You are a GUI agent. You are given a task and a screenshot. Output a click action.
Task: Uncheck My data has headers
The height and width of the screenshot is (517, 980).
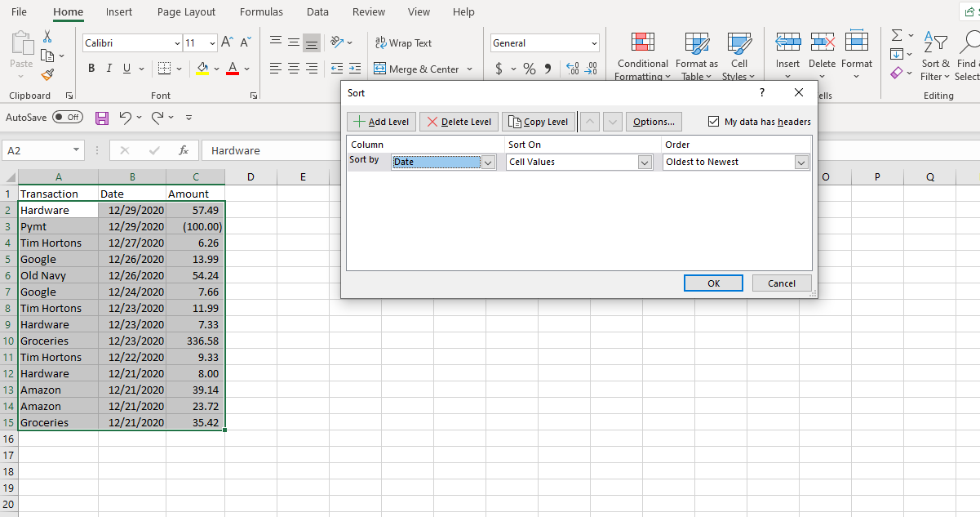pyautogui.click(x=715, y=122)
